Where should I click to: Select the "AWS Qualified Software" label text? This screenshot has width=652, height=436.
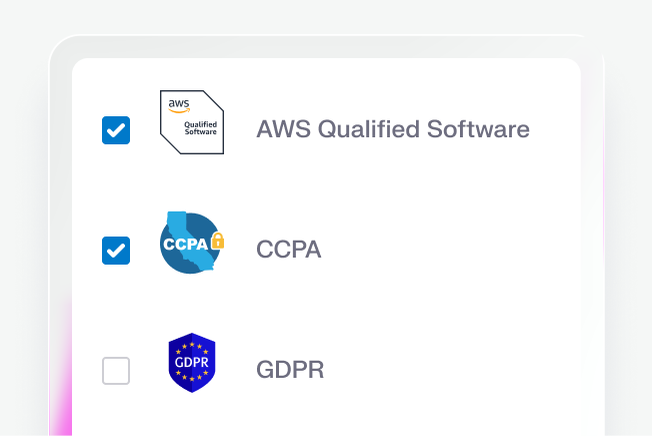392,129
